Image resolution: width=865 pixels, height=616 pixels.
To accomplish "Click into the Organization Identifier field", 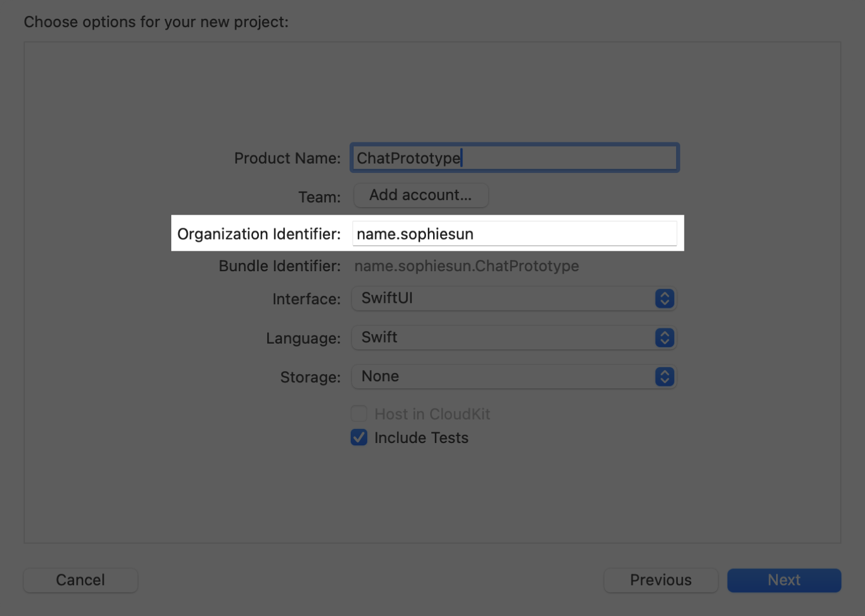I will point(514,234).
